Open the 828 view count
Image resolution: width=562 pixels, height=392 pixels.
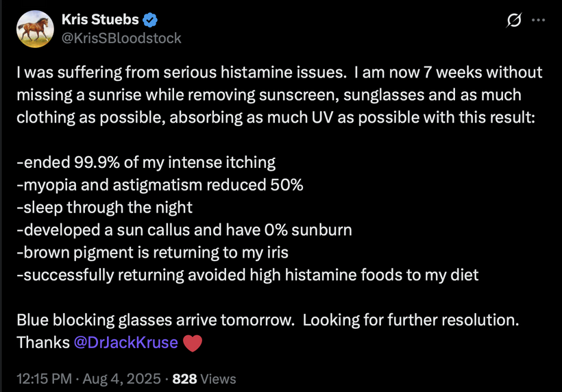tap(184, 379)
